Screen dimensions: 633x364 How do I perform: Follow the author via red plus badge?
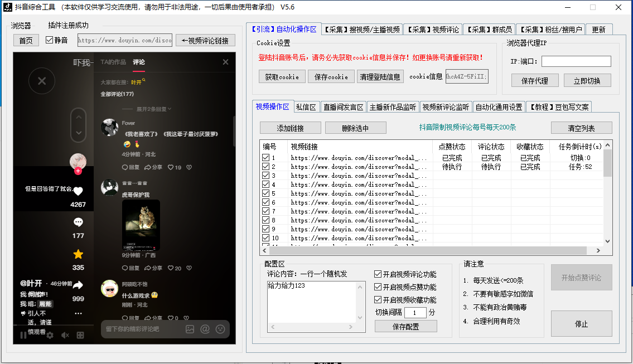78,171
